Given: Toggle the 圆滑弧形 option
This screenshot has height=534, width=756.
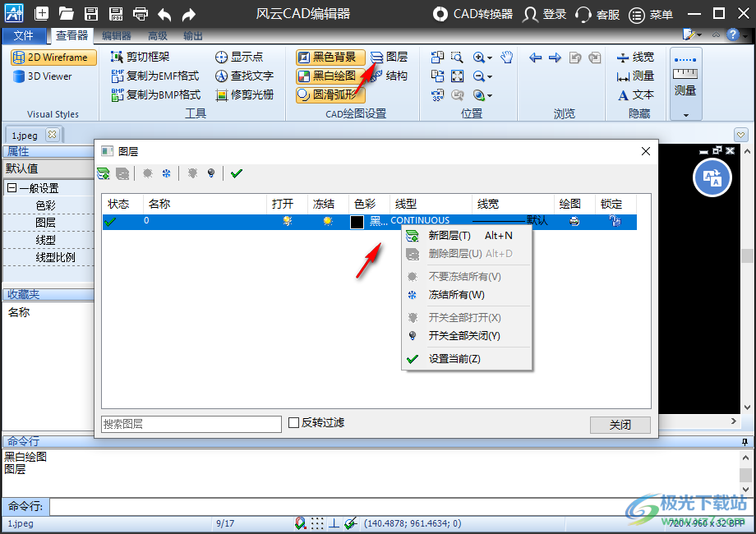Looking at the screenshot, I should pos(330,94).
